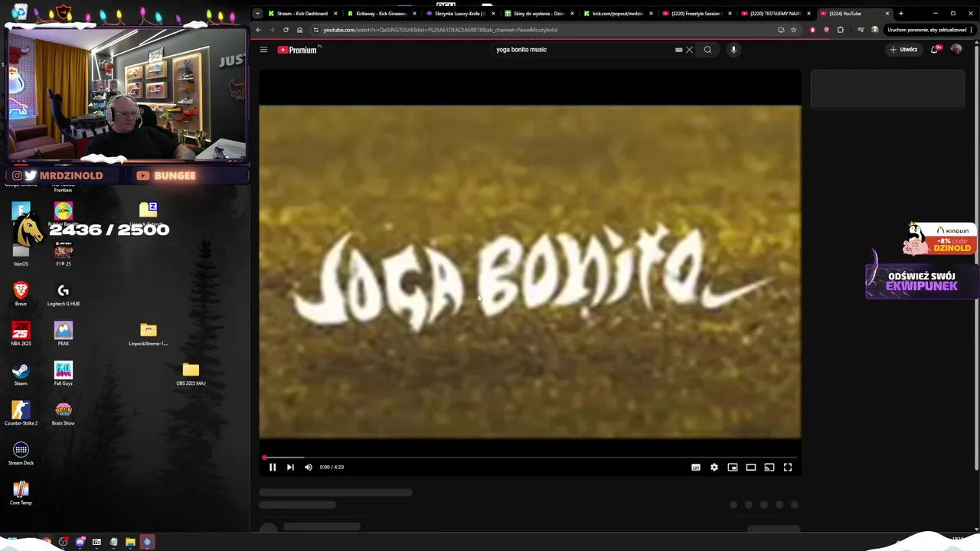Go to the browser home page
This screenshot has height=551, width=980.
coord(299,30)
